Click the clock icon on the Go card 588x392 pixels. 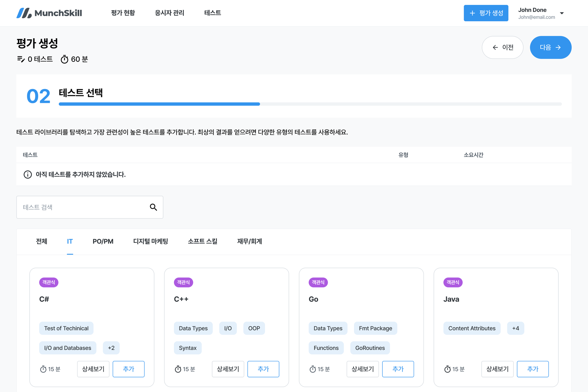[313, 369]
